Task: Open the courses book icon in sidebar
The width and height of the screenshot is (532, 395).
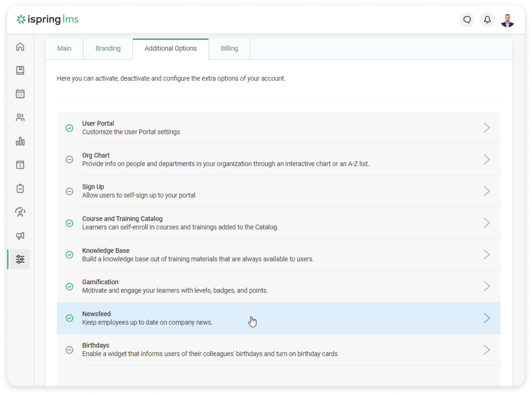Action: click(x=20, y=70)
